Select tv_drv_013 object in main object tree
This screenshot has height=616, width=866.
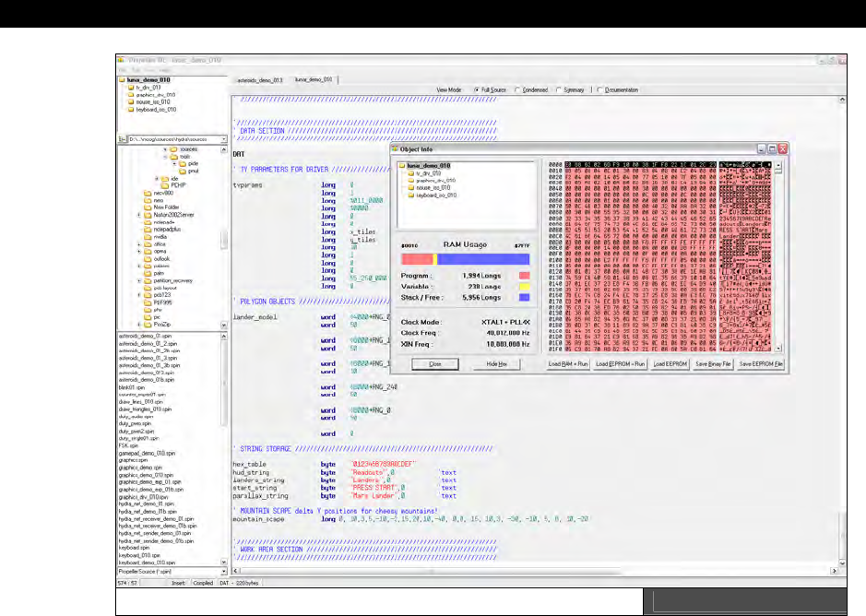(149, 88)
